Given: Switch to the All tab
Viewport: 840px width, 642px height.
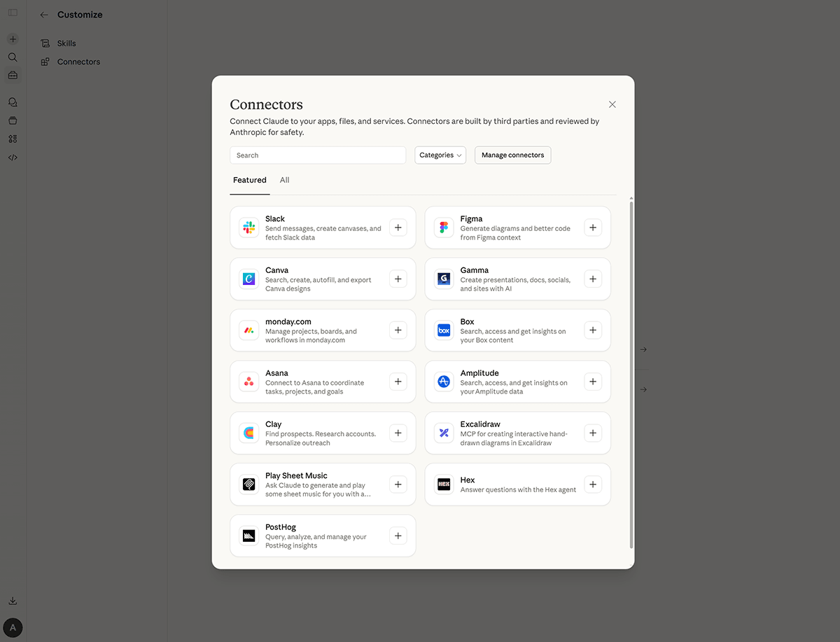Looking at the screenshot, I should 284,180.
